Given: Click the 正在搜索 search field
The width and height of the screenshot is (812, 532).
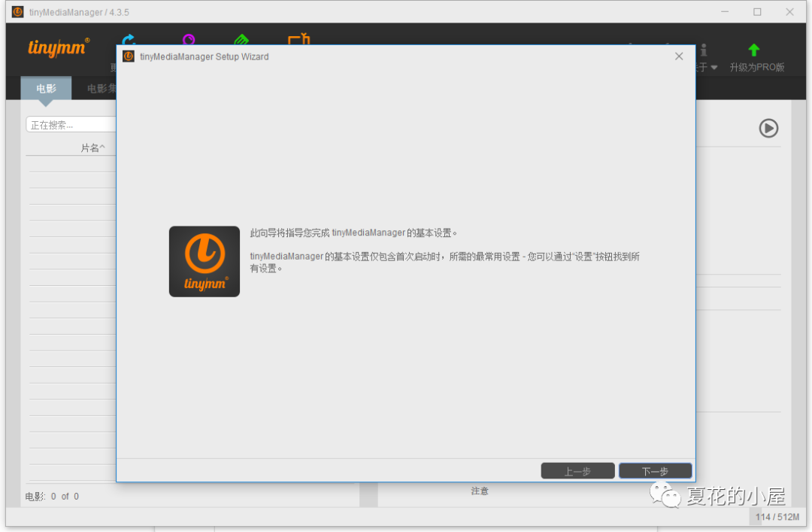Looking at the screenshot, I should tap(71, 125).
